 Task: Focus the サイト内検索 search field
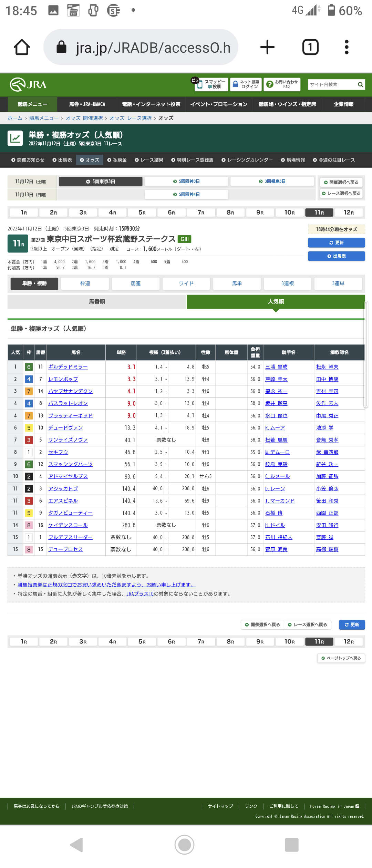tap(332, 84)
